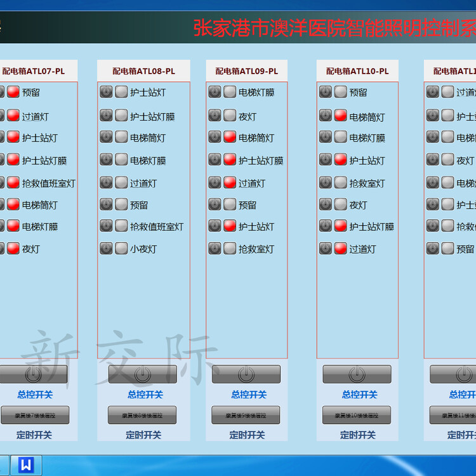
Task: Toggle the gray indicator for ATL09 抢救室灯
Action: pos(230,248)
